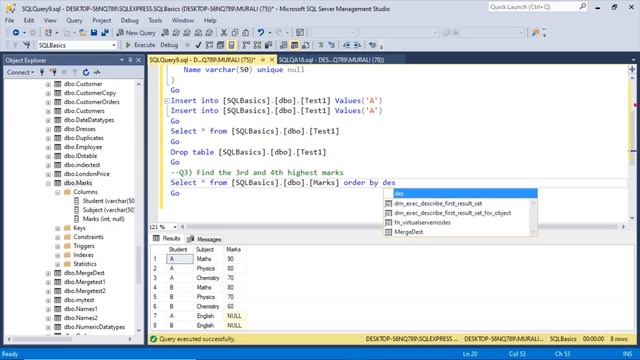Click the Paste icon in the toolbar

point(245,33)
